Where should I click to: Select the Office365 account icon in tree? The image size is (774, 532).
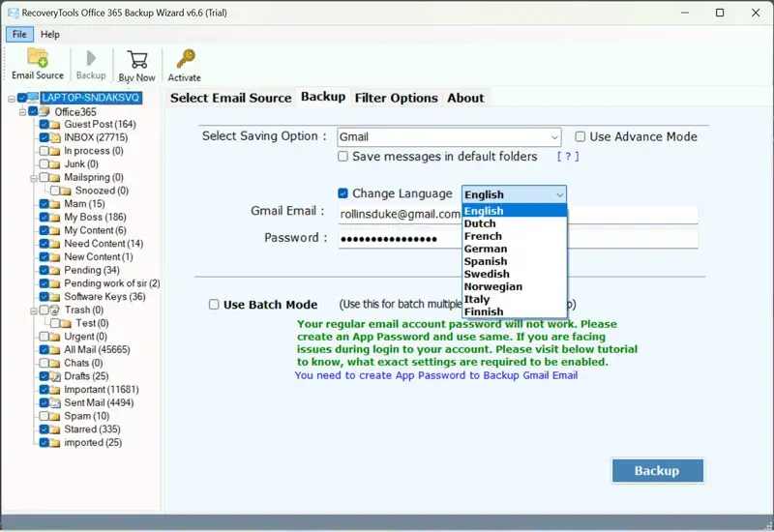point(45,111)
